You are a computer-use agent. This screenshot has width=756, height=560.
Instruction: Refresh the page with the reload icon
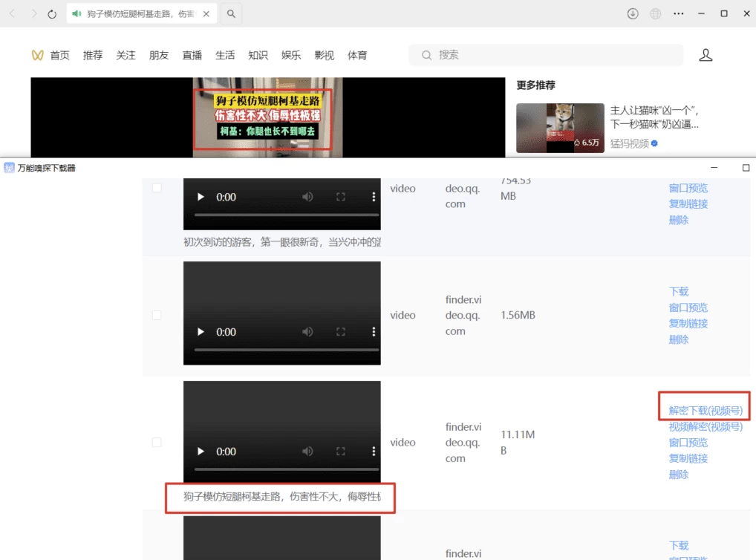coord(52,14)
